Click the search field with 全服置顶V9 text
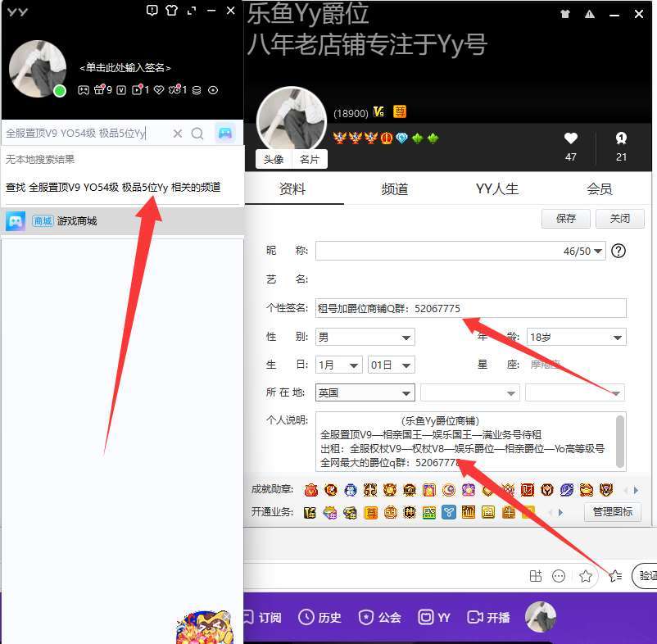The height and width of the screenshot is (644, 657). point(86,134)
